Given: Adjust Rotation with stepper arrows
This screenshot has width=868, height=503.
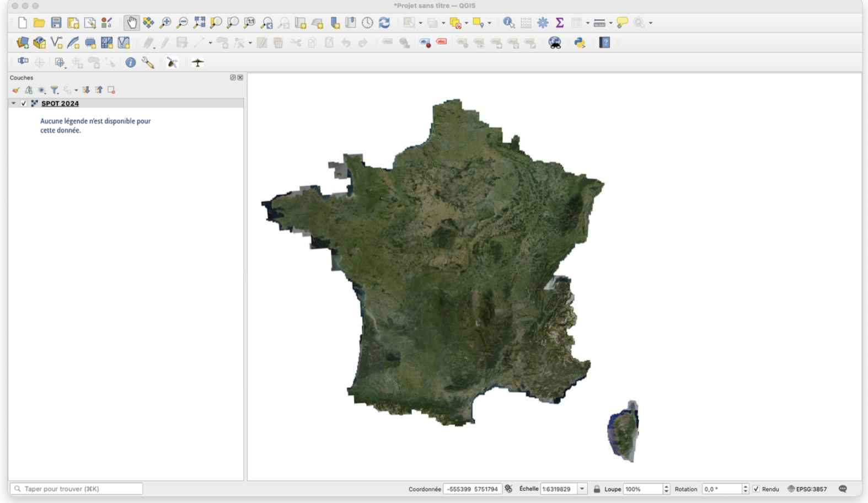Looking at the screenshot, I should [x=746, y=489].
